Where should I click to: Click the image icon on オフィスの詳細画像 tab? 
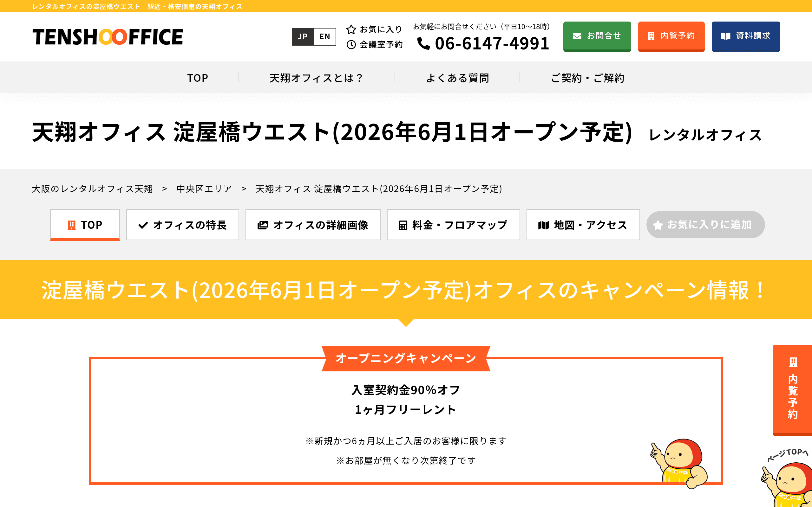click(264, 225)
